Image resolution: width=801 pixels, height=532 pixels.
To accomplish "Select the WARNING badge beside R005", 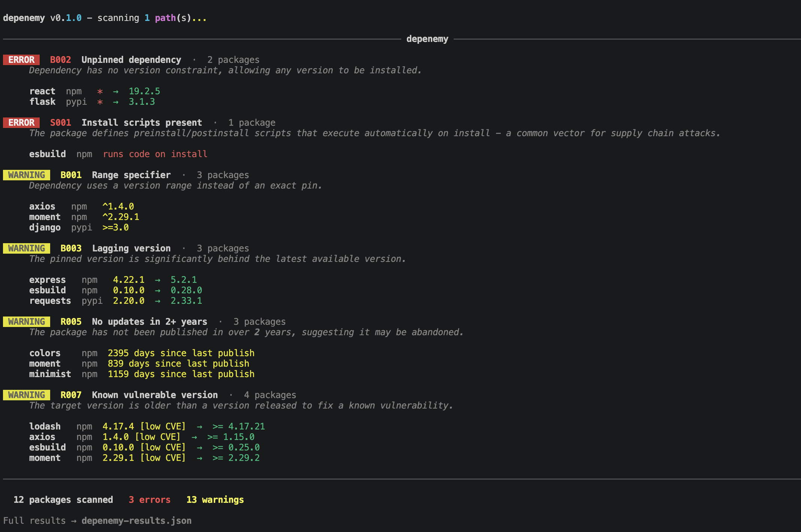I will 27,322.
